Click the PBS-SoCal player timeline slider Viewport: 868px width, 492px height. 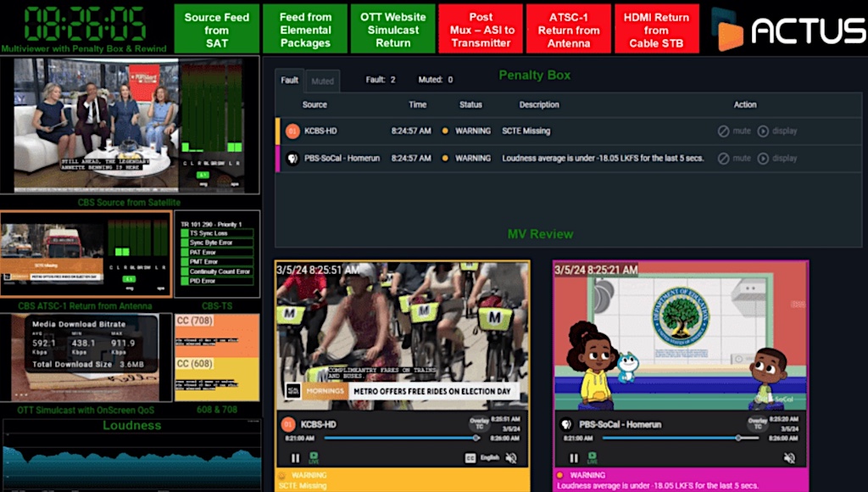point(681,439)
